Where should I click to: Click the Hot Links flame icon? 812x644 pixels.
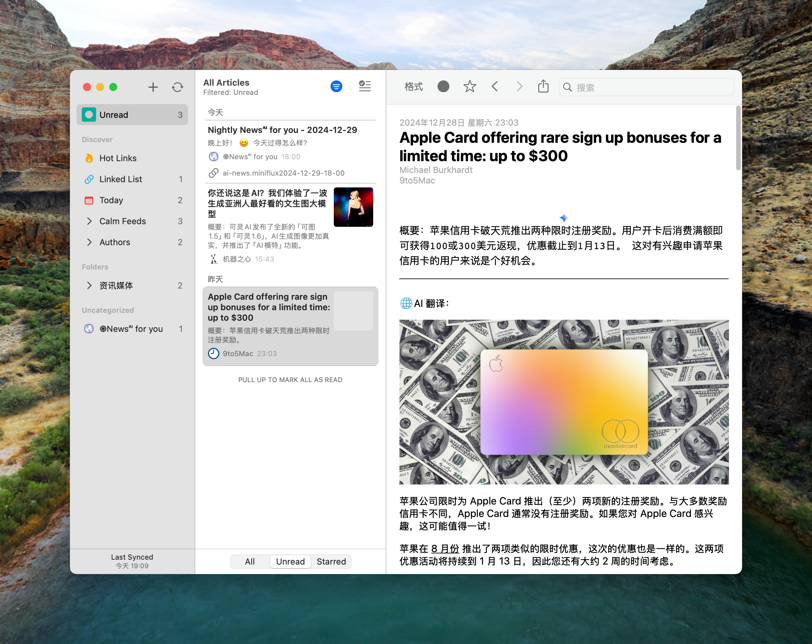[x=89, y=158]
